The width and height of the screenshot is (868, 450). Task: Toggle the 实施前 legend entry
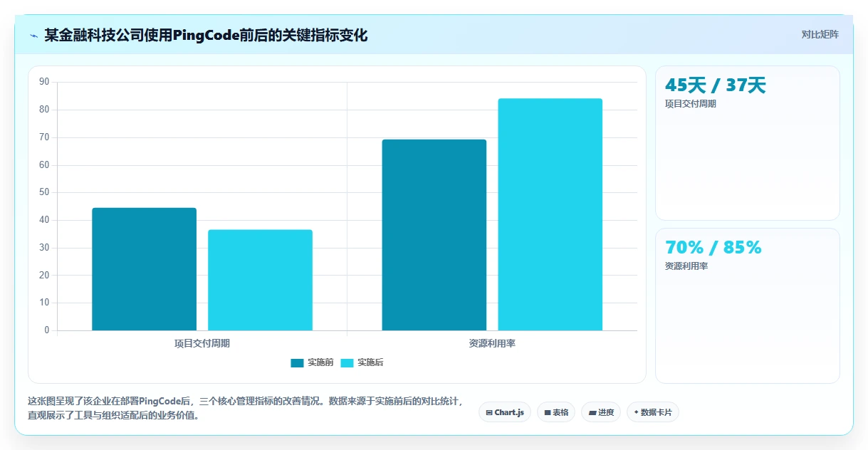tap(312, 363)
